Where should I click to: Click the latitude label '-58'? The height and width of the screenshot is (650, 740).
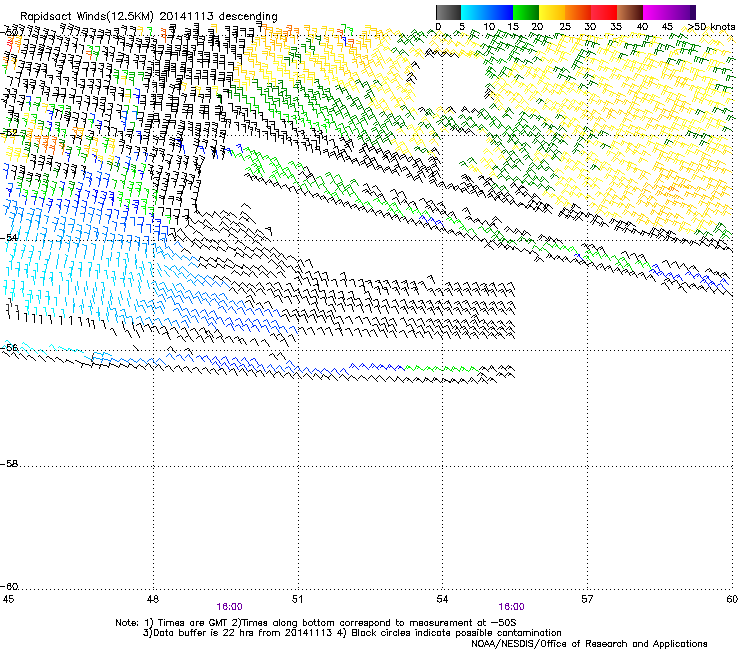(x=9, y=464)
